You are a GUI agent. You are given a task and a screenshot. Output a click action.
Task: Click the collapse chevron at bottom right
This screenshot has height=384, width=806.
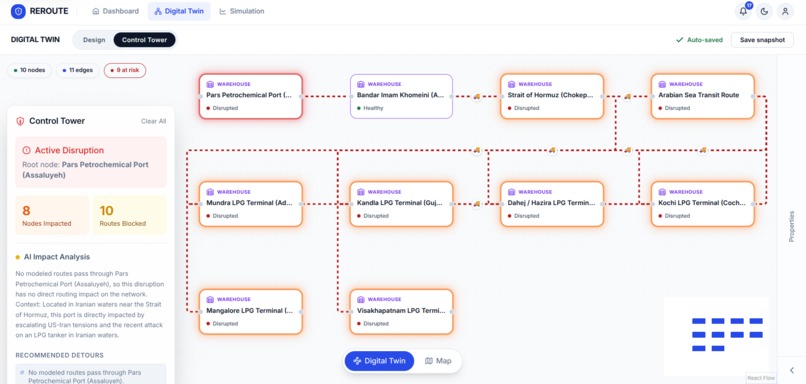click(x=792, y=370)
